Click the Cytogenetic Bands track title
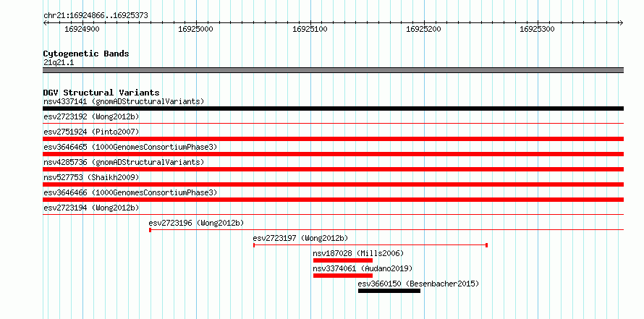Image resolution: width=644 pixels, height=319 pixels. [86, 54]
